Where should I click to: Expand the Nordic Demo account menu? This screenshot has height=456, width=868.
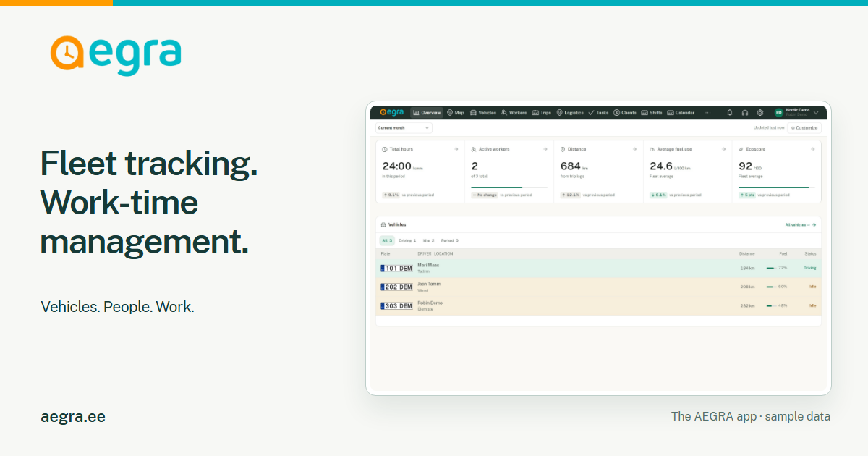(796, 113)
